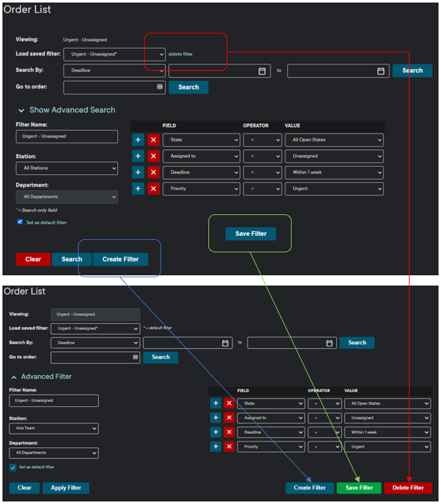This screenshot has height=504, width=441.
Task: Open the All Stations dropdown
Action: tap(67, 168)
